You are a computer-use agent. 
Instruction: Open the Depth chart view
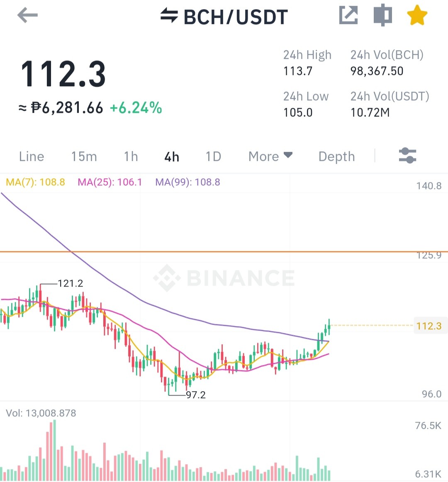point(337,156)
